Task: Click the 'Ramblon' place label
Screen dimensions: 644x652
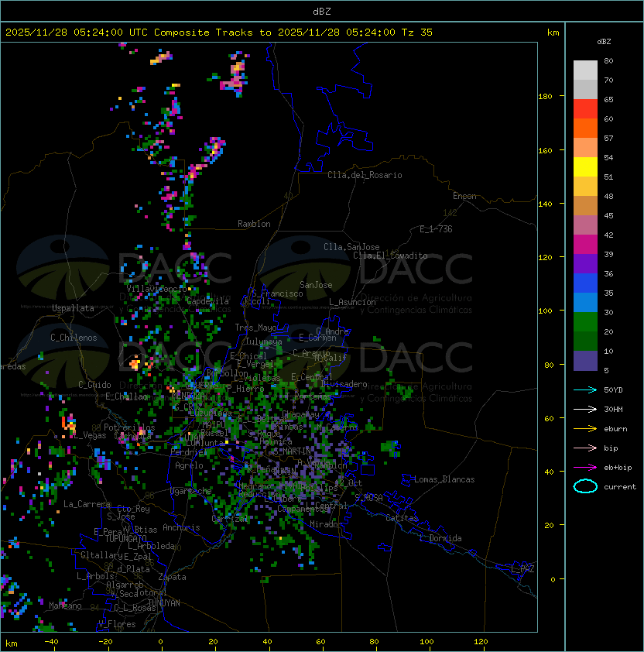Action: coord(254,224)
